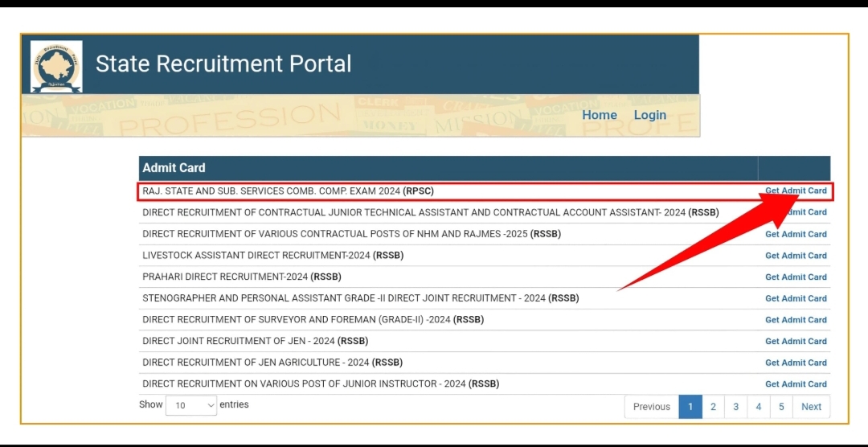Image resolution: width=868 pixels, height=447 pixels.
Task: Select pagination page 1
Action: pyautogui.click(x=690, y=407)
